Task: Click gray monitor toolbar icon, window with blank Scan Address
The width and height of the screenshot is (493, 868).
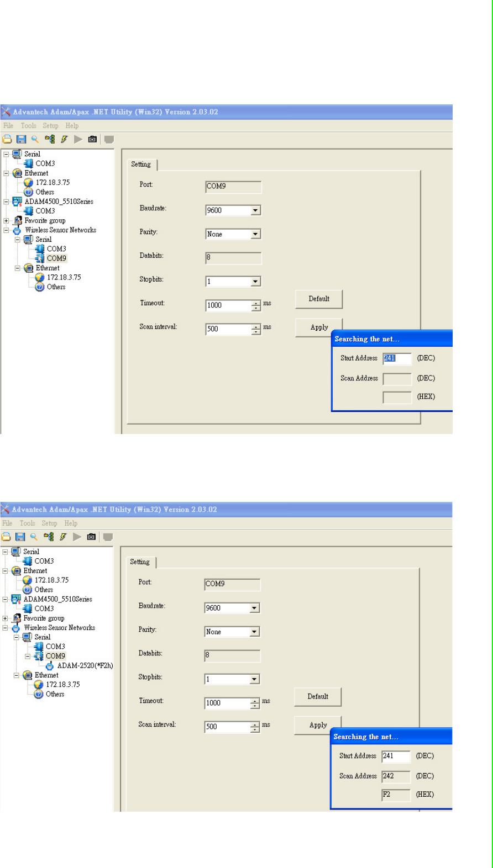Action: click(109, 139)
